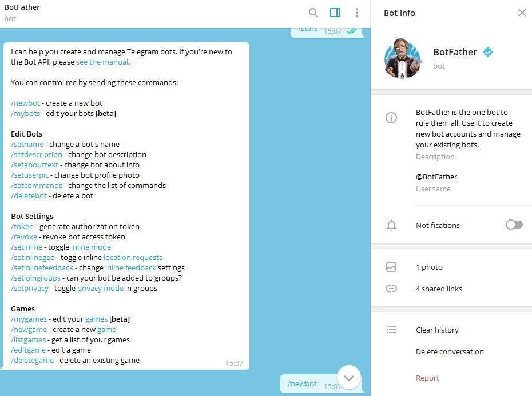Open the three-dot more options menu

tap(356, 13)
